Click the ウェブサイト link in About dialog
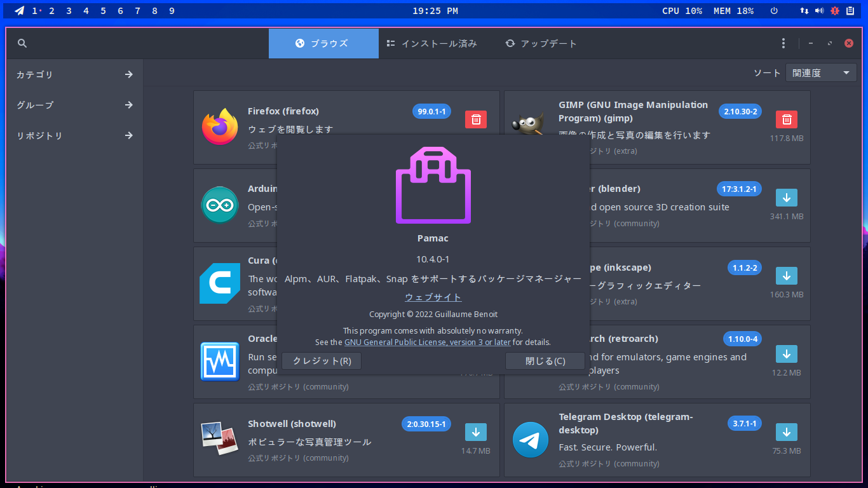 point(433,297)
